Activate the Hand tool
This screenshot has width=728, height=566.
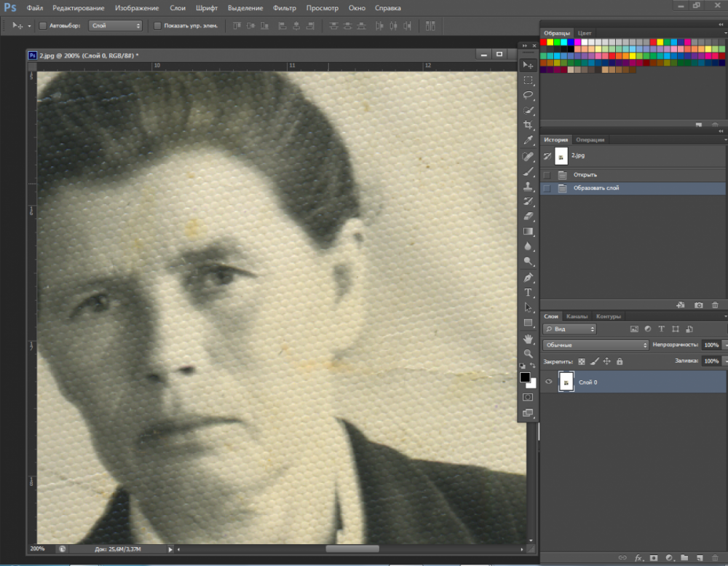(529, 339)
